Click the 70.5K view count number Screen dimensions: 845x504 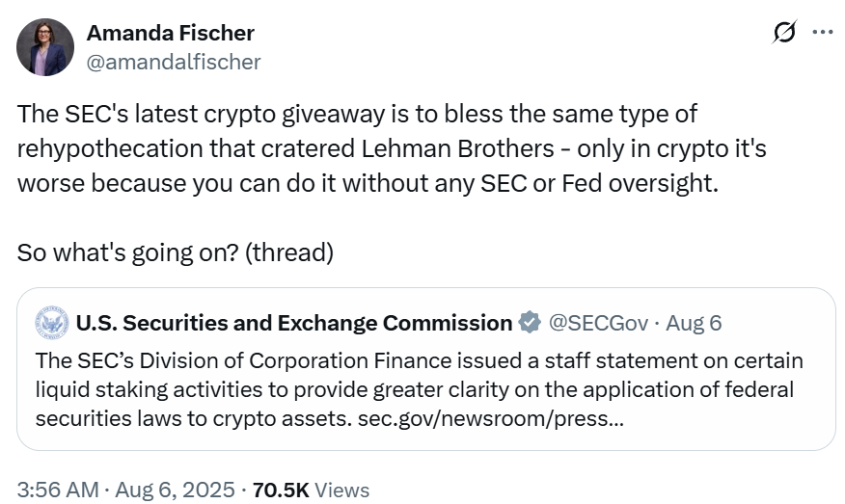click(x=281, y=490)
